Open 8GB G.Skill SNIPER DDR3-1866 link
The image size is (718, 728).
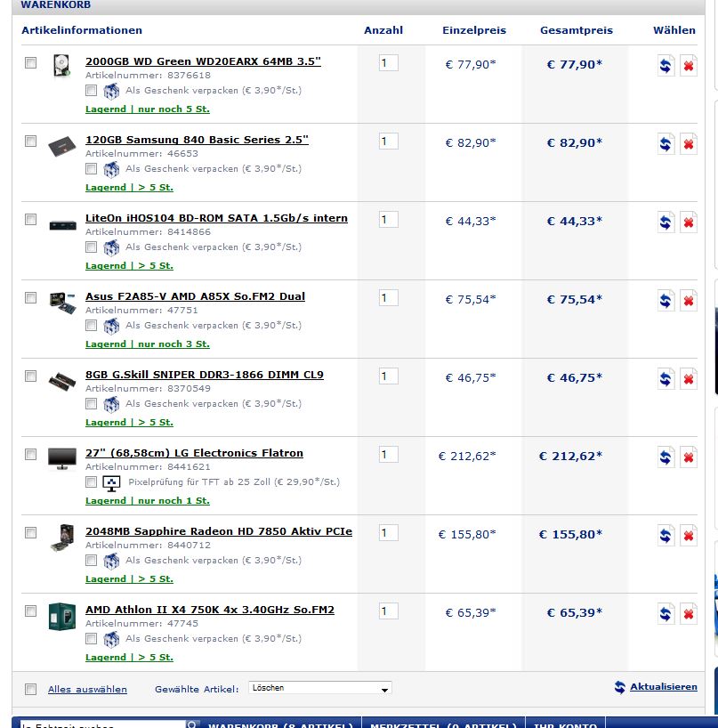(205, 376)
